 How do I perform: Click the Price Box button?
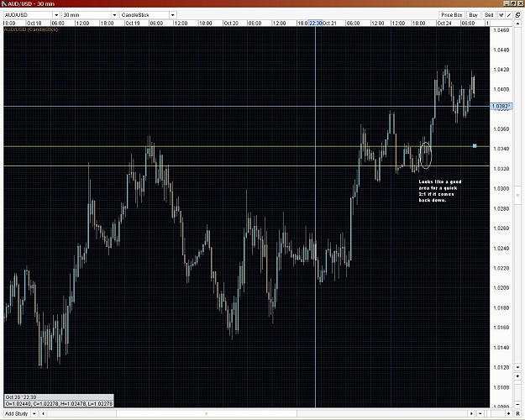pyautogui.click(x=451, y=15)
